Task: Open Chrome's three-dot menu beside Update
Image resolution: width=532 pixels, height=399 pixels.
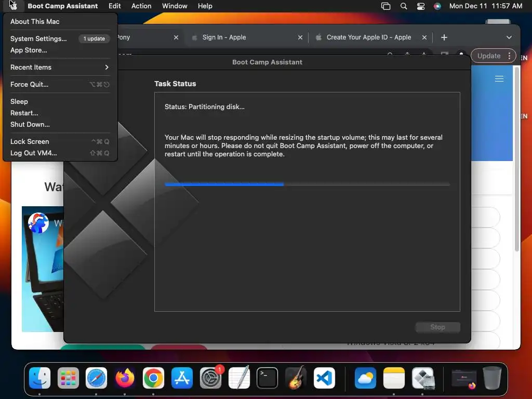Action: (x=509, y=56)
